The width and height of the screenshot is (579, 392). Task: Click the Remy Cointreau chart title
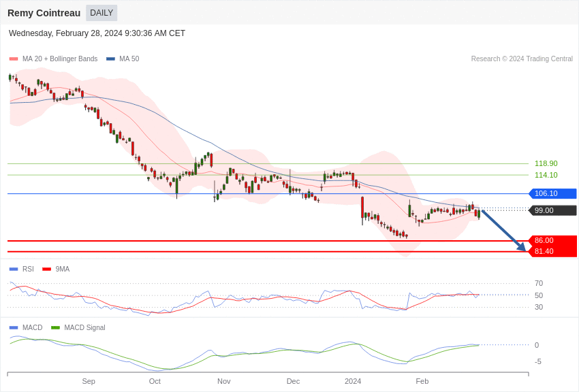click(x=44, y=13)
